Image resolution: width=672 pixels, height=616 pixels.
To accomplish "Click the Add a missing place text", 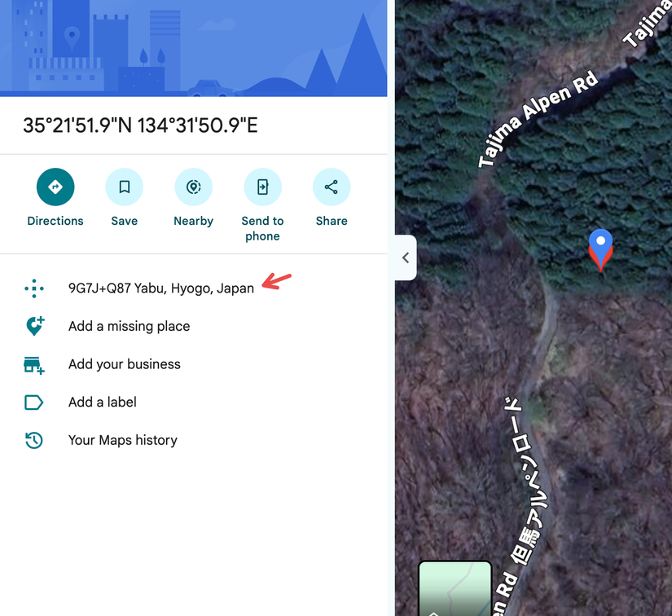I will 129,326.
